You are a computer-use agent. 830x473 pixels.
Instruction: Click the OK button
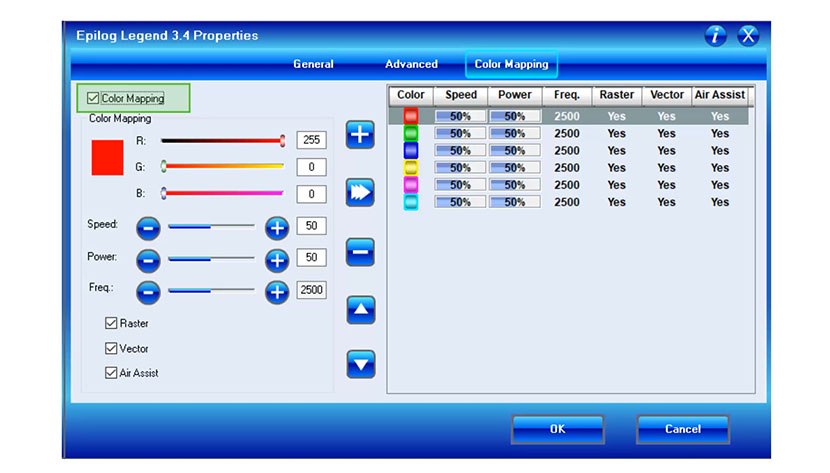click(x=557, y=429)
